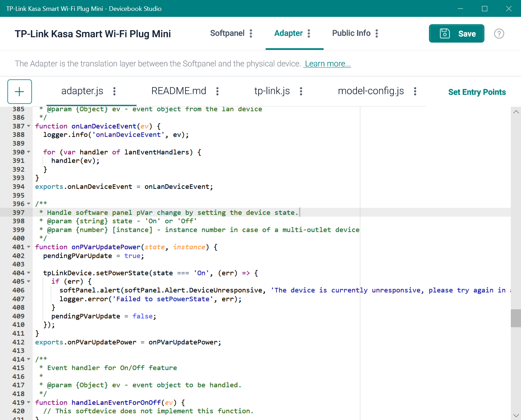Collapse the if block fold at line 405
The image size is (521, 420).
coord(29,281)
